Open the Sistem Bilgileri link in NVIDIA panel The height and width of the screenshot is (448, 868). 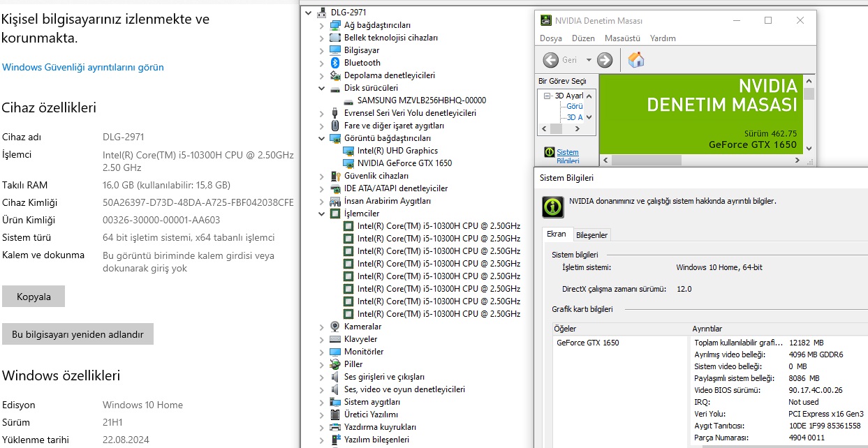(x=568, y=156)
